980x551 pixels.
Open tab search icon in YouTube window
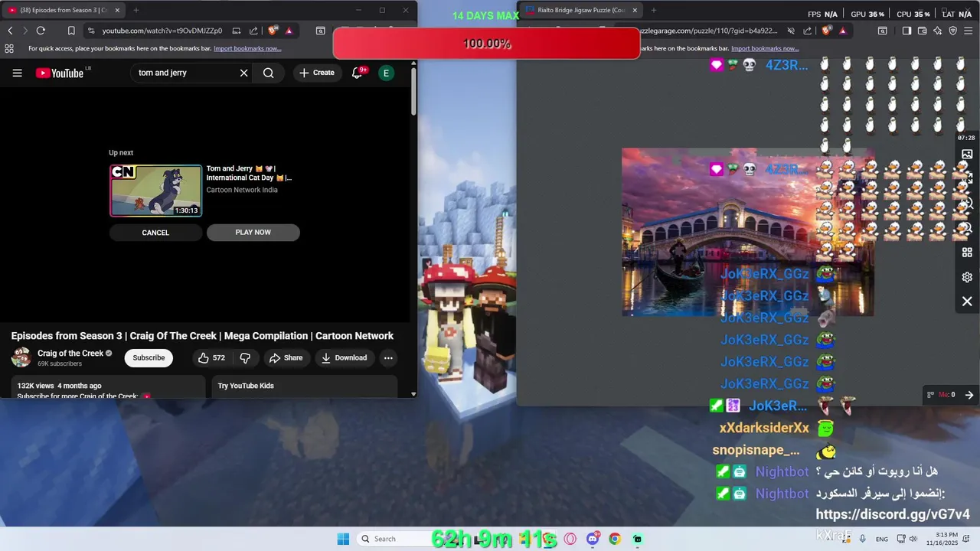(320, 31)
